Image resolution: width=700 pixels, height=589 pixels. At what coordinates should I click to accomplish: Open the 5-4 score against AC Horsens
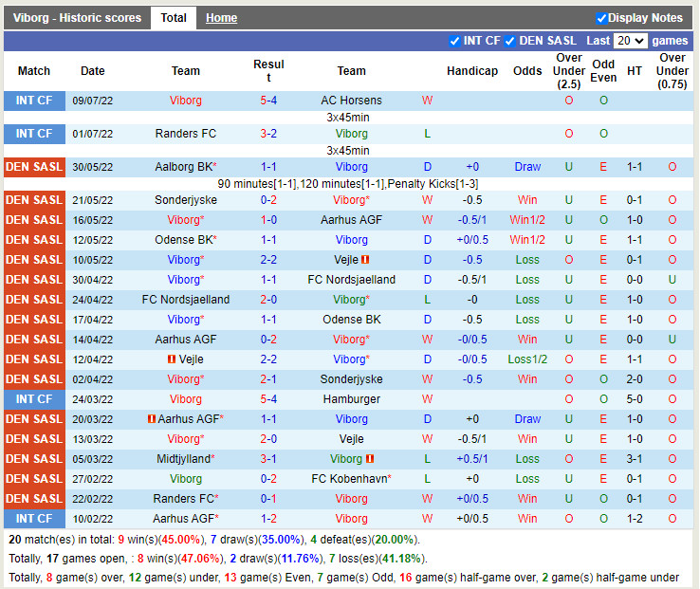click(268, 101)
